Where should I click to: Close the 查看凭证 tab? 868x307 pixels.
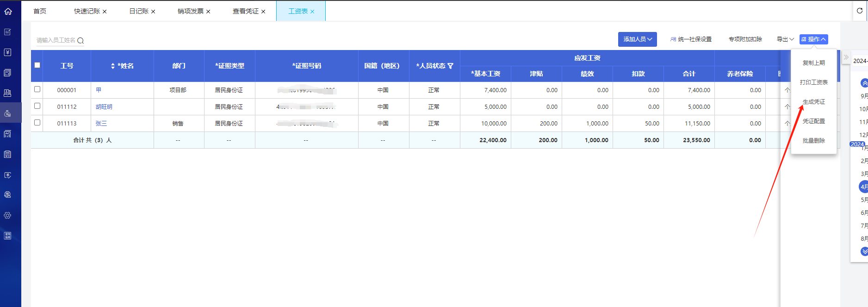pos(263,12)
